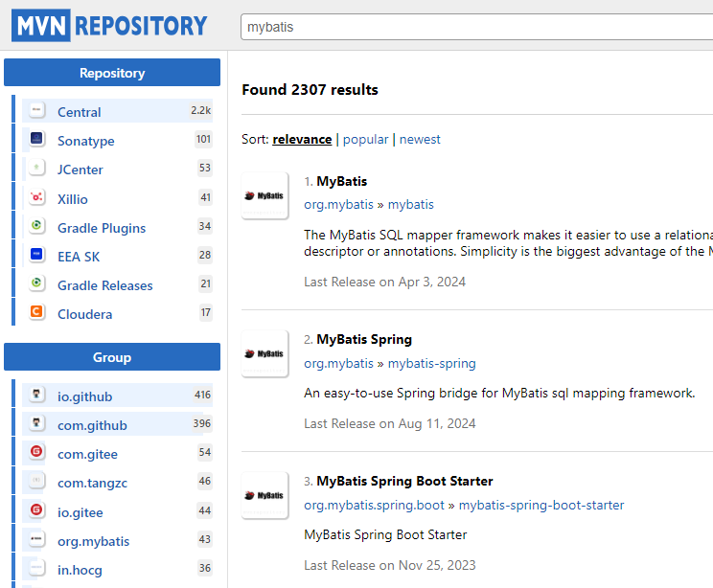
Task: Click 'Found 2307 results' heading
Action: tap(310, 89)
